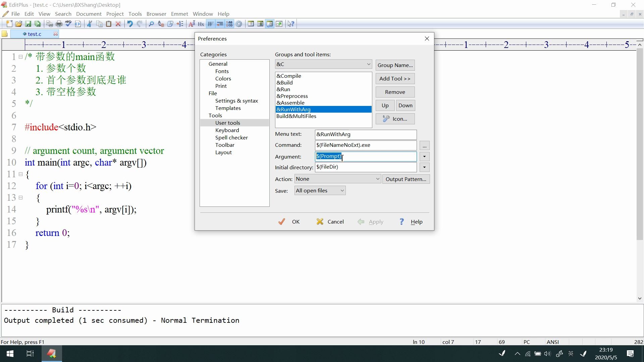Open the File menu
This screenshot has width=644, height=362.
[15, 14]
